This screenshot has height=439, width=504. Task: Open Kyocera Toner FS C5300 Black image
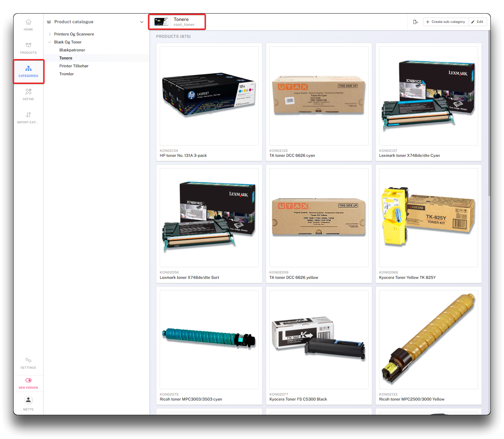(x=319, y=340)
